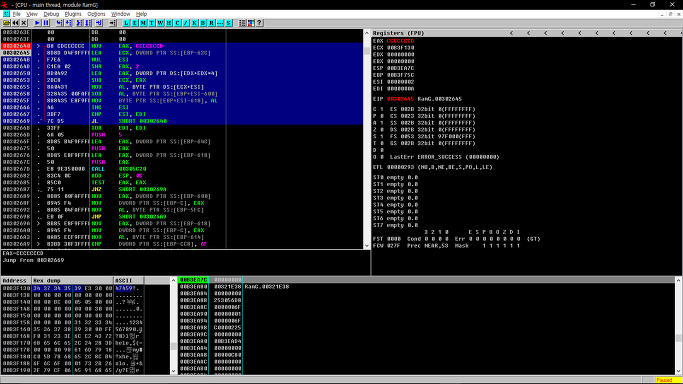Click the hex dump pane scroll down arrow
The image size is (683, 384).
pyautogui.click(x=173, y=371)
